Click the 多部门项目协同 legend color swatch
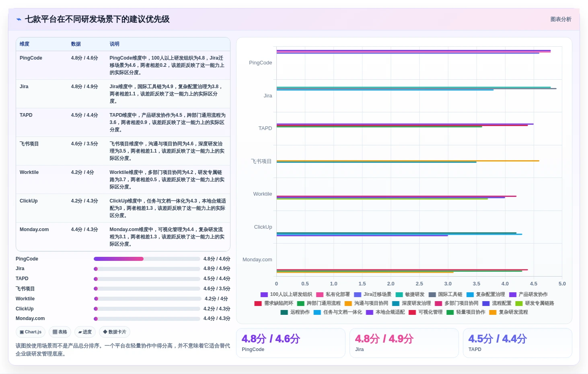 click(438, 304)
